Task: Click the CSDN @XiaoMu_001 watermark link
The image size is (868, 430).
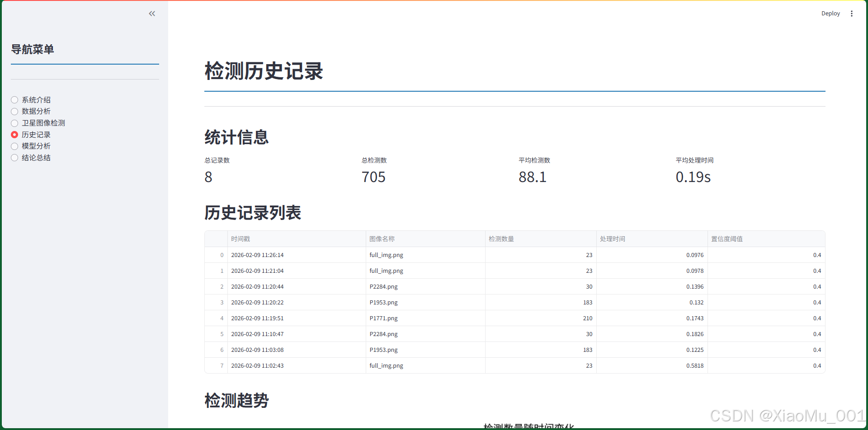Action: point(787,415)
